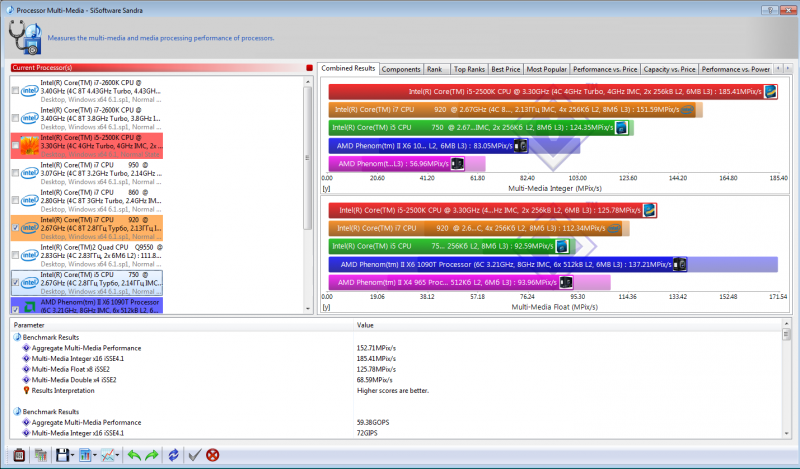Click the Parameter column header

tap(181, 325)
